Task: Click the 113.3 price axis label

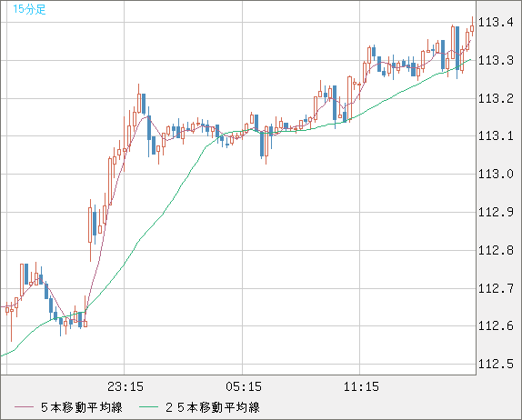Action: point(496,60)
